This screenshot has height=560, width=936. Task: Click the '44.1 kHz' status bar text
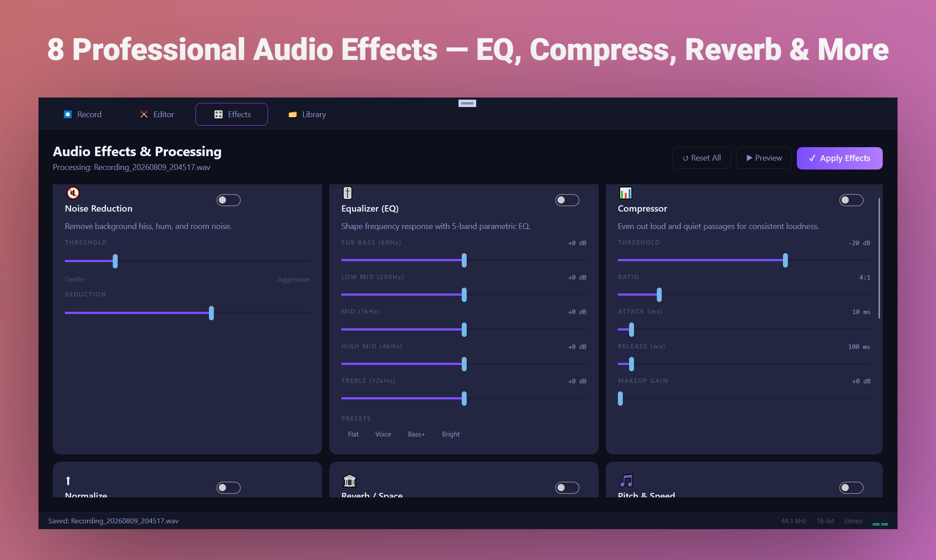[793, 521]
